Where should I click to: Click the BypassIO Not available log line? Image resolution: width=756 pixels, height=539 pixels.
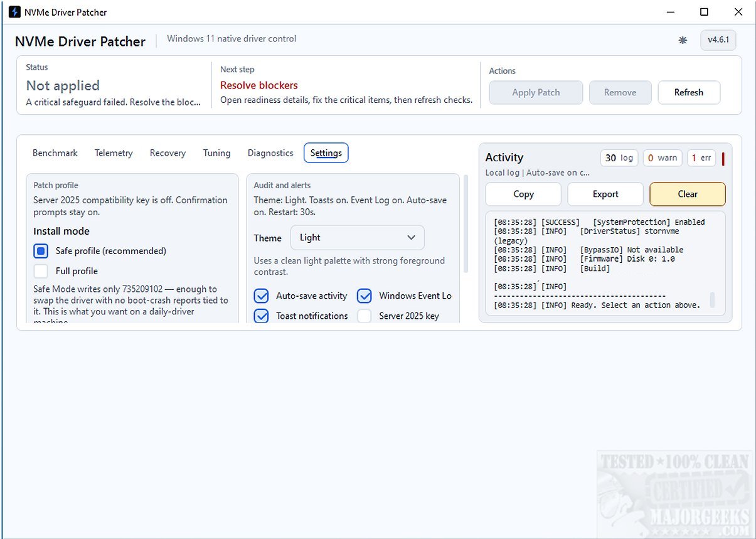(588, 250)
